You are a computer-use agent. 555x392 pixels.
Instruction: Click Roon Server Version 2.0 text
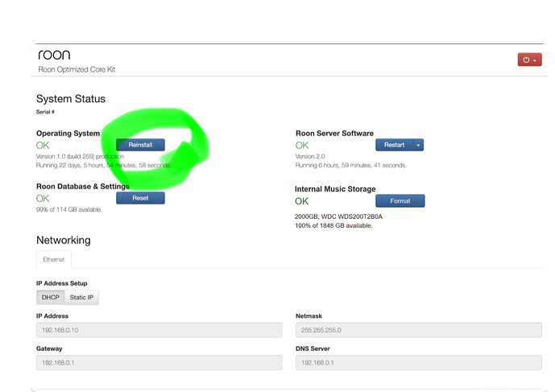pyautogui.click(x=310, y=156)
